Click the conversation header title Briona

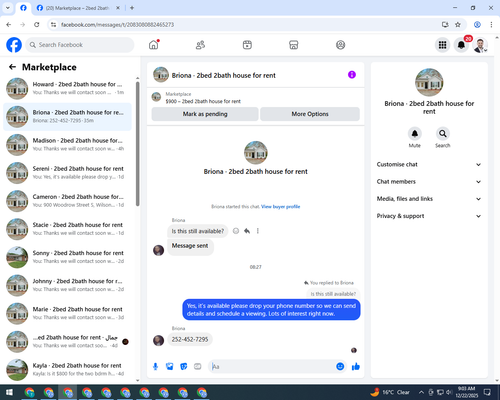point(224,75)
